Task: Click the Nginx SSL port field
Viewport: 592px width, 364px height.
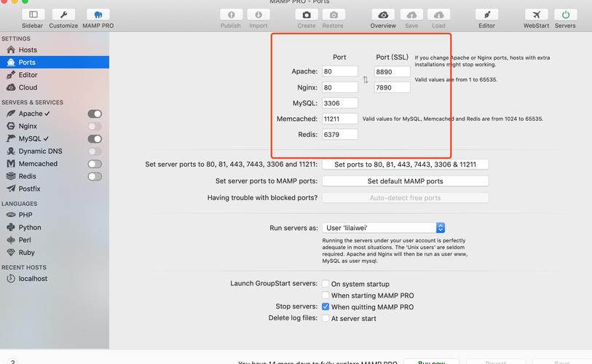Action: (x=392, y=87)
